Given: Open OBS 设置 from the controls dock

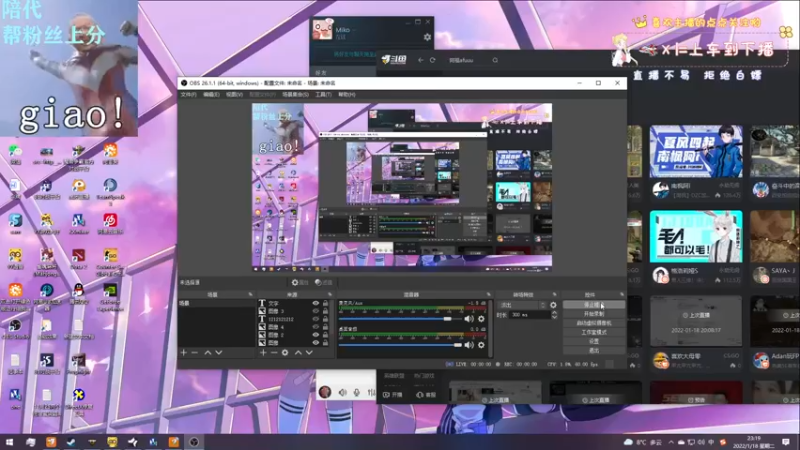Looking at the screenshot, I should click(x=594, y=341).
